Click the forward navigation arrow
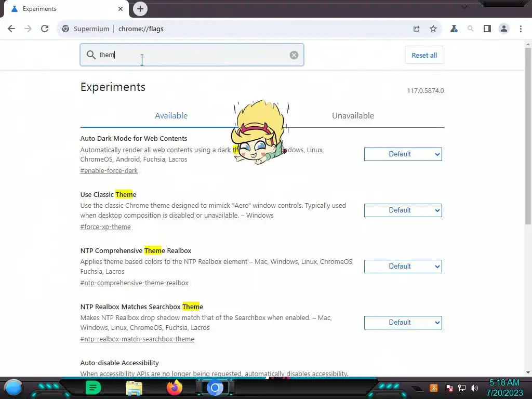The width and height of the screenshot is (532, 399). coord(28,29)
